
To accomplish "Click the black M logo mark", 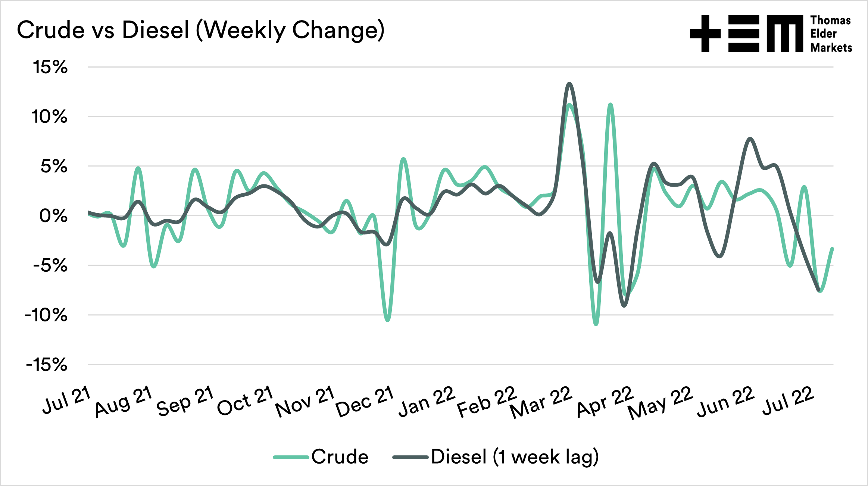I will click(784, 34).
